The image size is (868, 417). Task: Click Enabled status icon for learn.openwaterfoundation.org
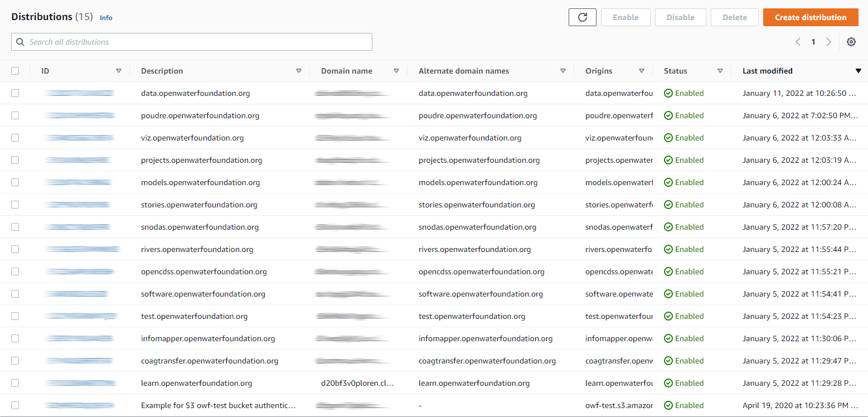tap(668, 383)
